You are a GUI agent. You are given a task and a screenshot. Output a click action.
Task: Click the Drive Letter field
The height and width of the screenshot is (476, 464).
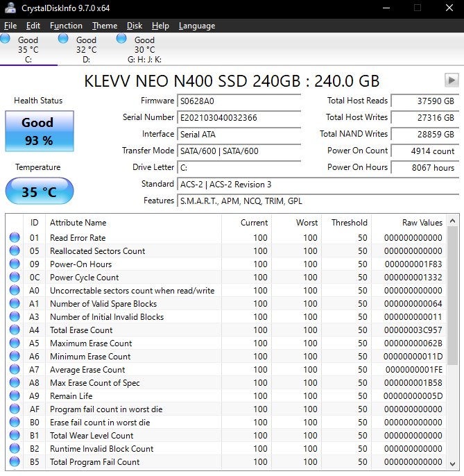point(239,168)
